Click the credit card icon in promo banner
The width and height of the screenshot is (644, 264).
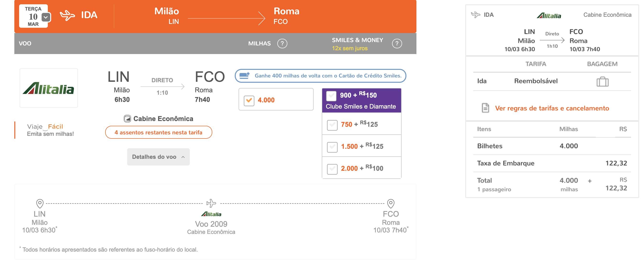point(245,76)
